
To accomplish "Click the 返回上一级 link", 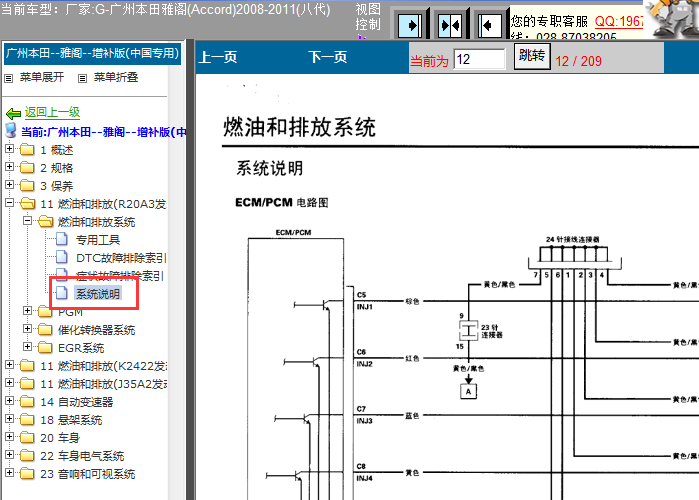I will click(x=52, y=112).
